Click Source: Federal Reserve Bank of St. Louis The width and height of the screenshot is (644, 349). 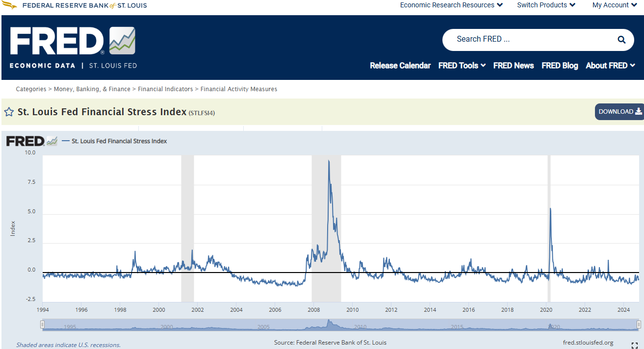point(330,343)
